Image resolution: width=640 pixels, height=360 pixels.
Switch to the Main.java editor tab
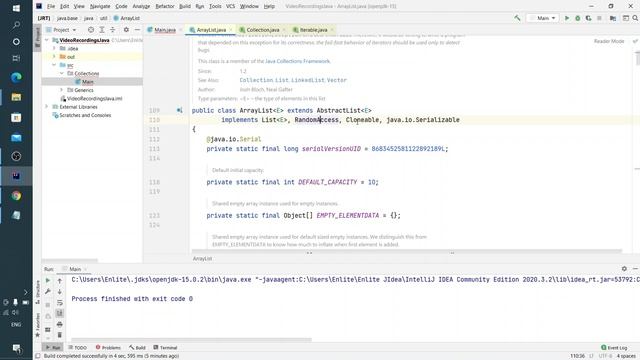point(164,30)
